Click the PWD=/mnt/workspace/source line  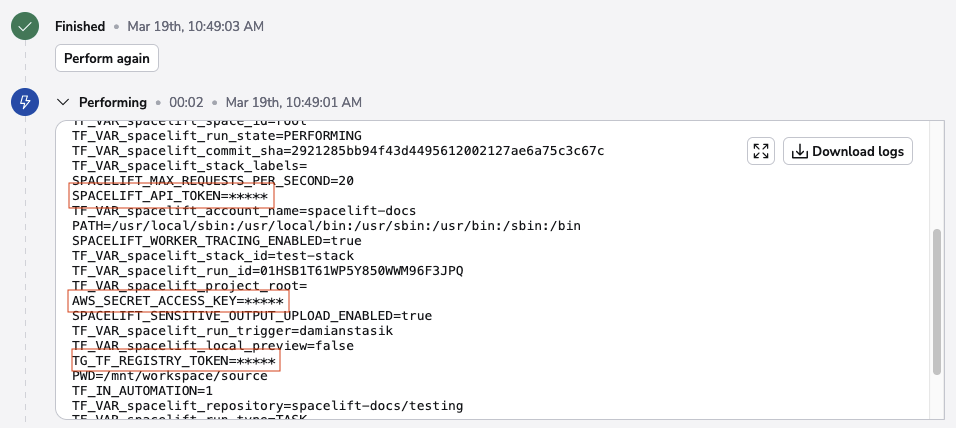coord(169,376)
